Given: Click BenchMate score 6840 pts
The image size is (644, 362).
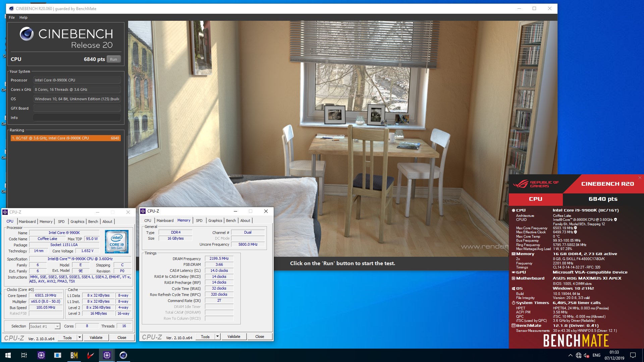Looking at the screenshot, I should (x=603, y=199).
